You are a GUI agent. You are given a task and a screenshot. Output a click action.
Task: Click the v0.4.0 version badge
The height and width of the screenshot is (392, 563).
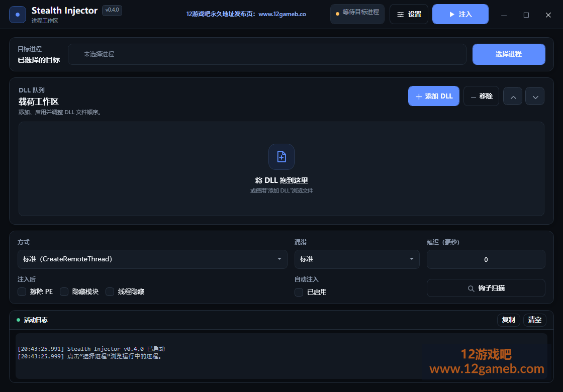click(112, 11)
